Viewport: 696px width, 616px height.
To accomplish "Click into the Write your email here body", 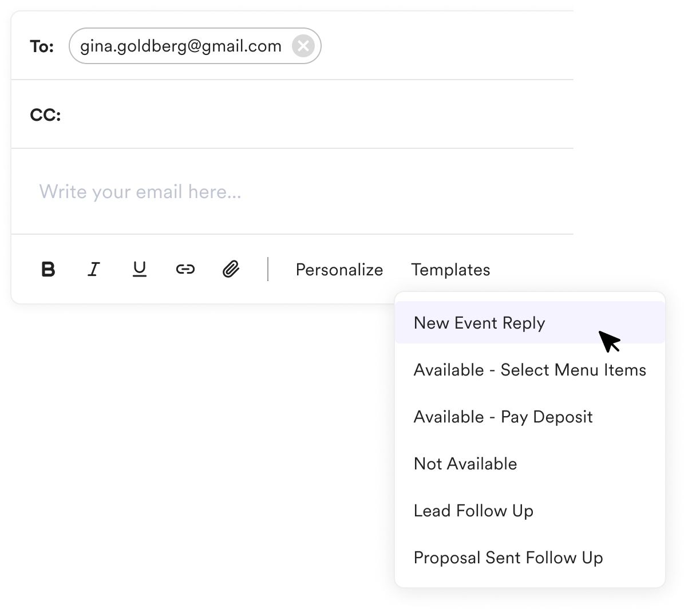I will 292,191.
